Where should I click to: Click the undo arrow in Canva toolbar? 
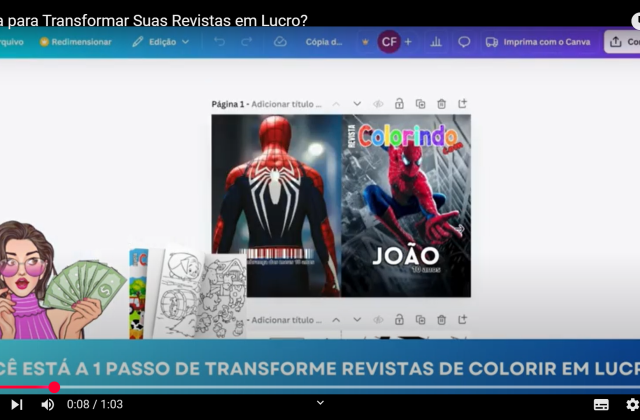pyautogui.click(x=220, y=42)
